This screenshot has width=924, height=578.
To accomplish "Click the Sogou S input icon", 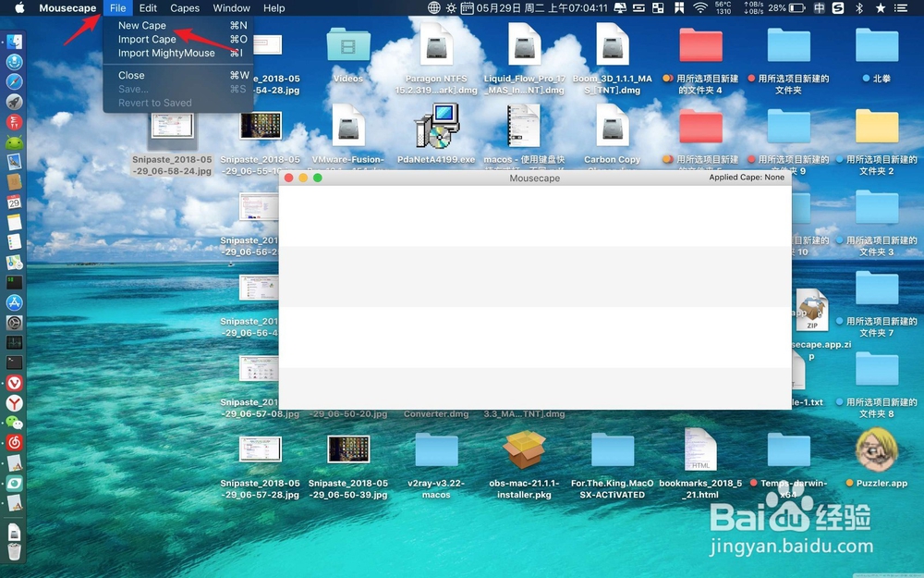I will 837,7.
